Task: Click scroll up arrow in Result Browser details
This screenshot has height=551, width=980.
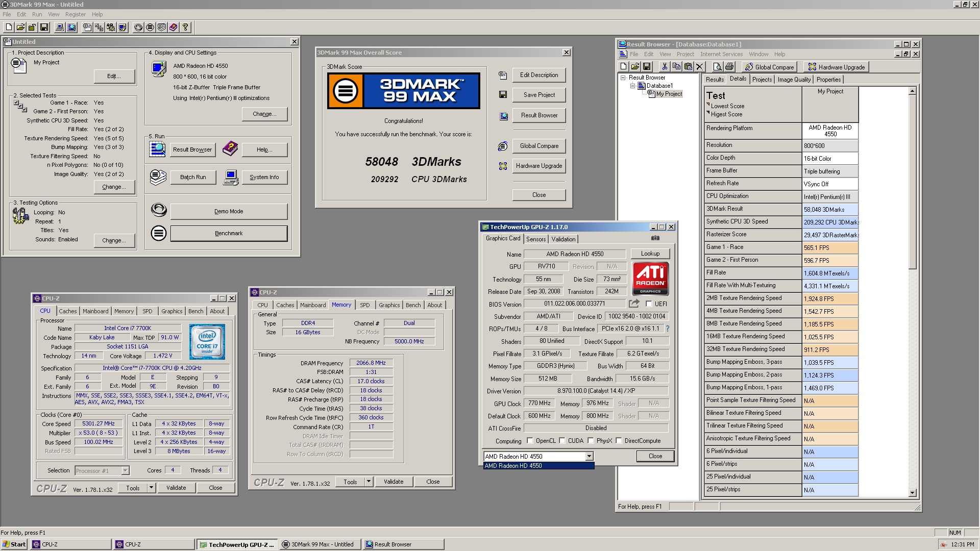Action: coord(913,91)
